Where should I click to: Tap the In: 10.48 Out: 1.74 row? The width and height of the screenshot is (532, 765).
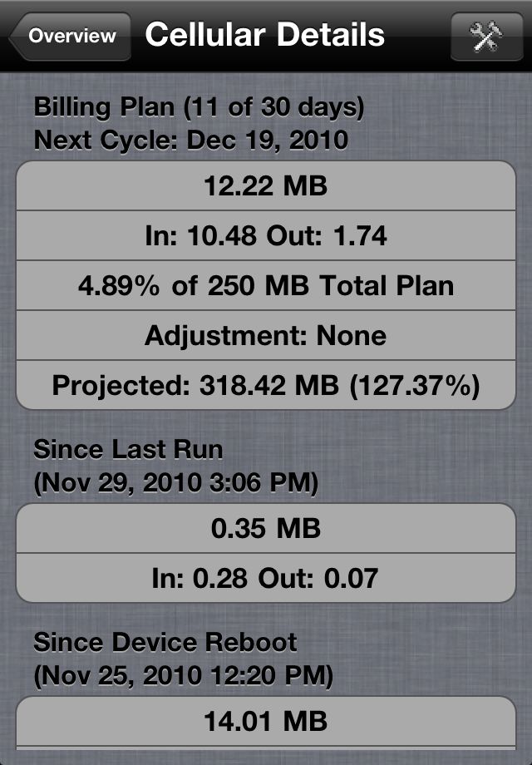[x=266, y=235]
